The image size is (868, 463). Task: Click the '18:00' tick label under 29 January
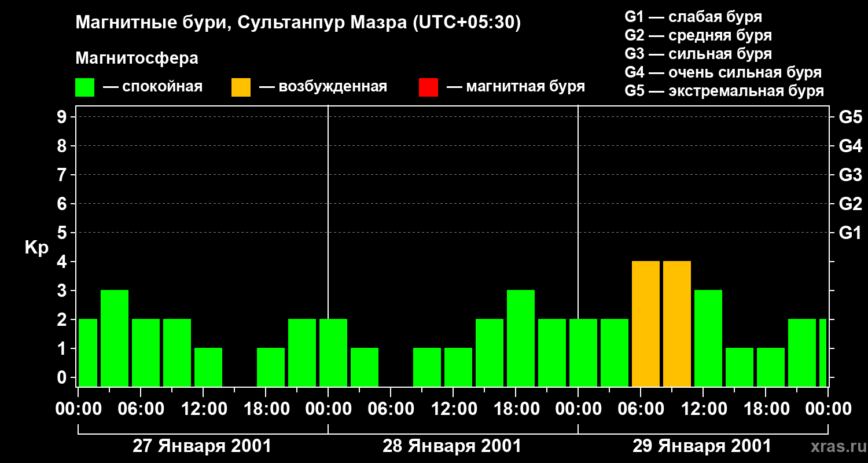click(766, 409)
